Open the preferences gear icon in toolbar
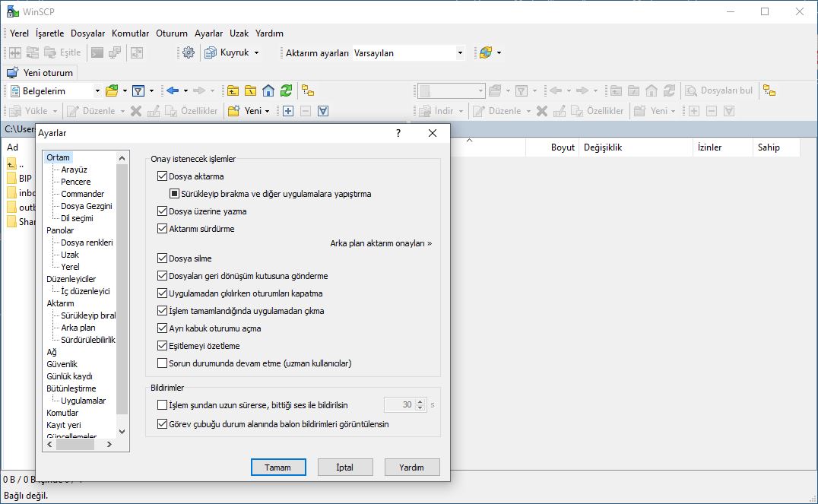Image resolution: width=818 pixels, height=504 pixels. pyautogui.click(x=189, y=52)
